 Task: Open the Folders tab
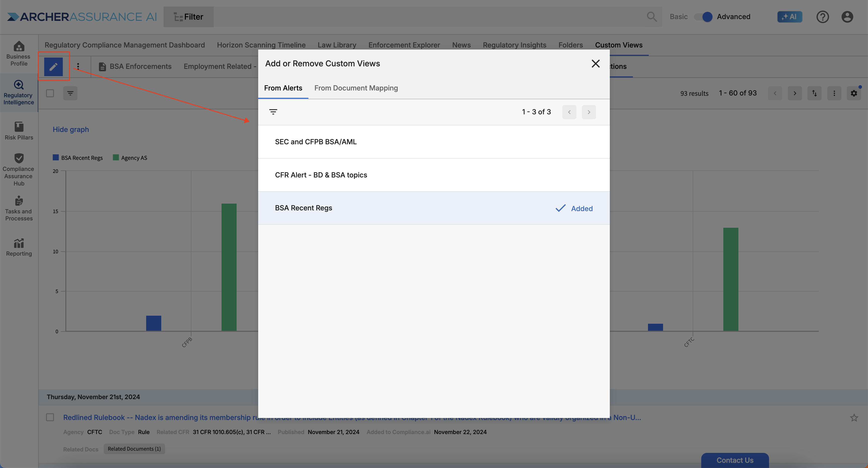[570, 45]
